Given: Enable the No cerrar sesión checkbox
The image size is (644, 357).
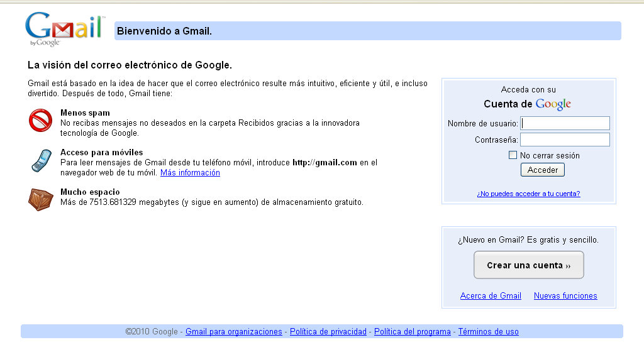Looking at the screenshot, I should 513,155.
